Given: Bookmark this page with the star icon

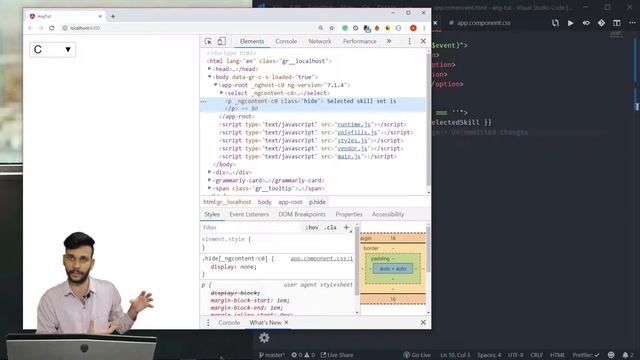Looking at the screenshot, I should (331, 28).
